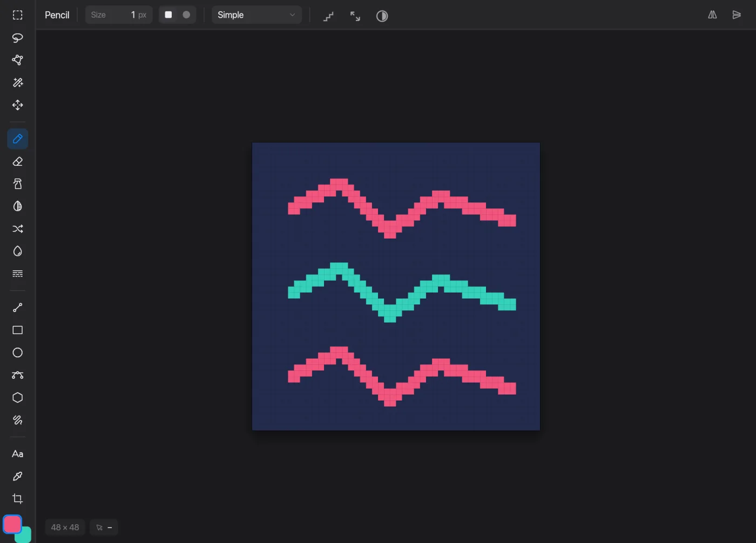The width and height of the screenshot is (756, 543).
Task: Select the blur drop tool
Action: (17, 251)
